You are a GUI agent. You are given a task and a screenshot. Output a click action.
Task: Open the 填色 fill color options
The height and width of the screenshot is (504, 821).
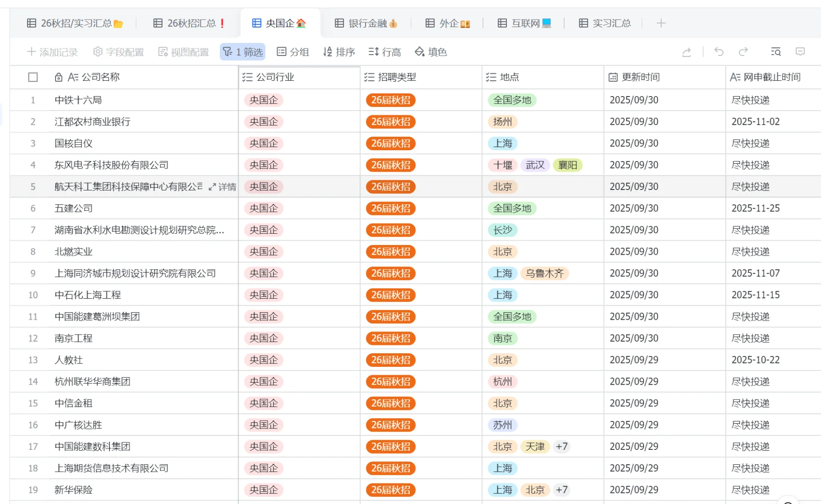click(x=431, y=52)
